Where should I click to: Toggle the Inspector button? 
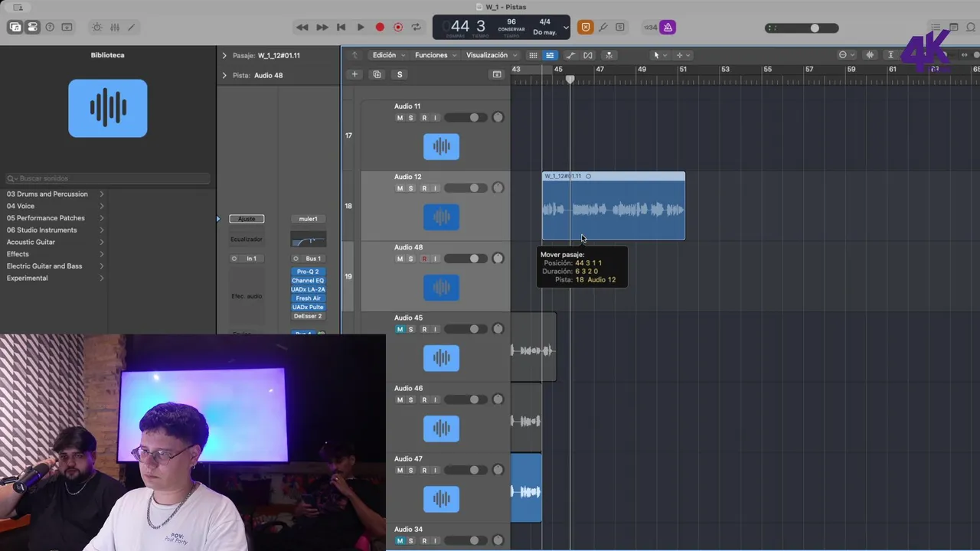(x=32, y=27)
